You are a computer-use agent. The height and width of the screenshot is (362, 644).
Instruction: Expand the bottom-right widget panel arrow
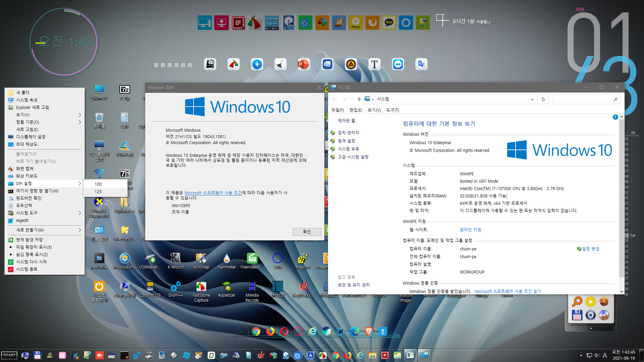[591, 328]
